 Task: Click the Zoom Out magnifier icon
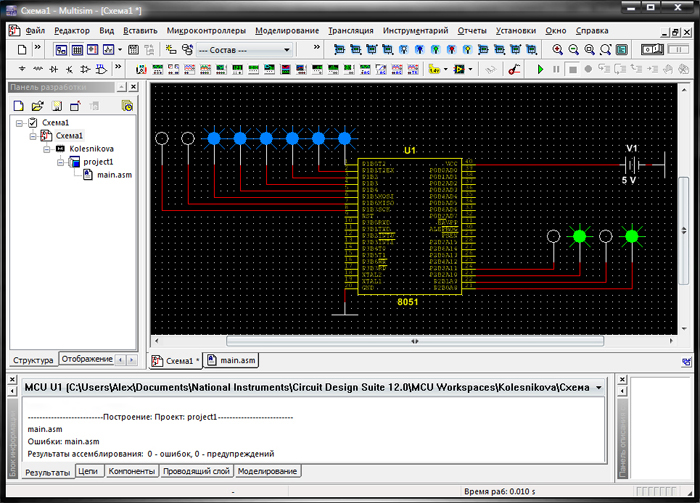573,50
